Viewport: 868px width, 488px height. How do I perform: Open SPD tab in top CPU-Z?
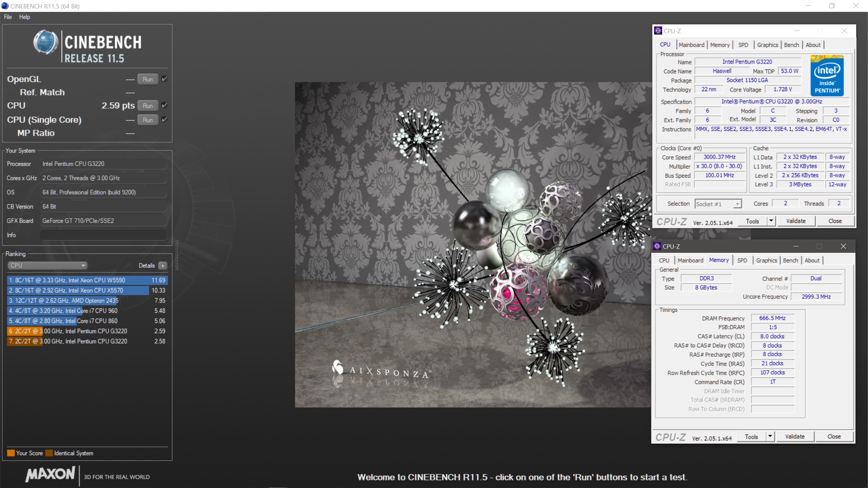tap(743, 45)
